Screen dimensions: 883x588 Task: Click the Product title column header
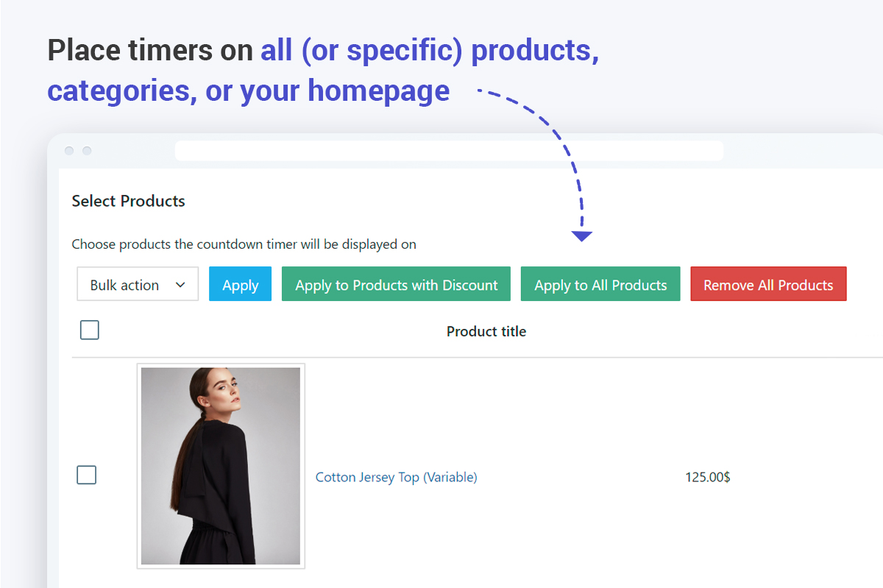click(486, 331)
